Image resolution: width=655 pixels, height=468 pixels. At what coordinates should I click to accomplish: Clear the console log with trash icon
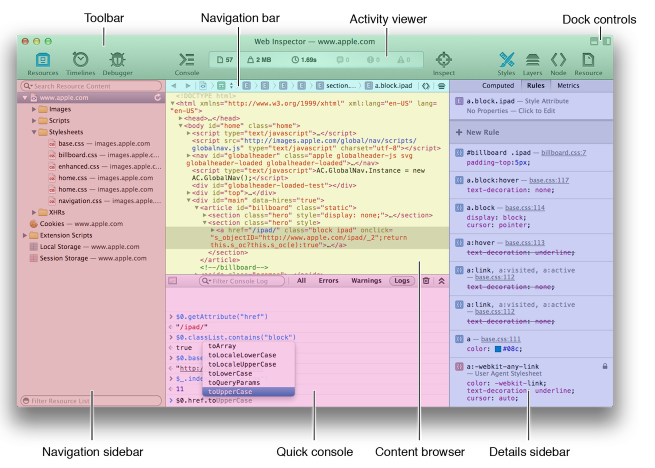click(426, 281)
